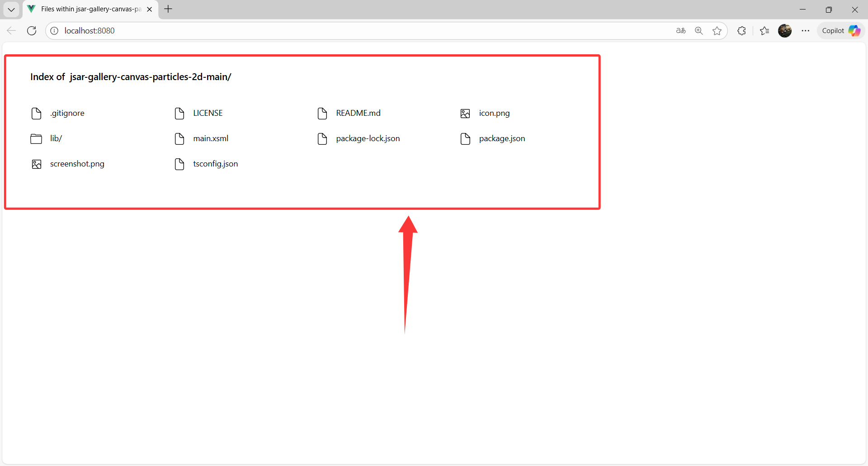
Task: Reload the page with the refresh button
Action: (32, 31)
